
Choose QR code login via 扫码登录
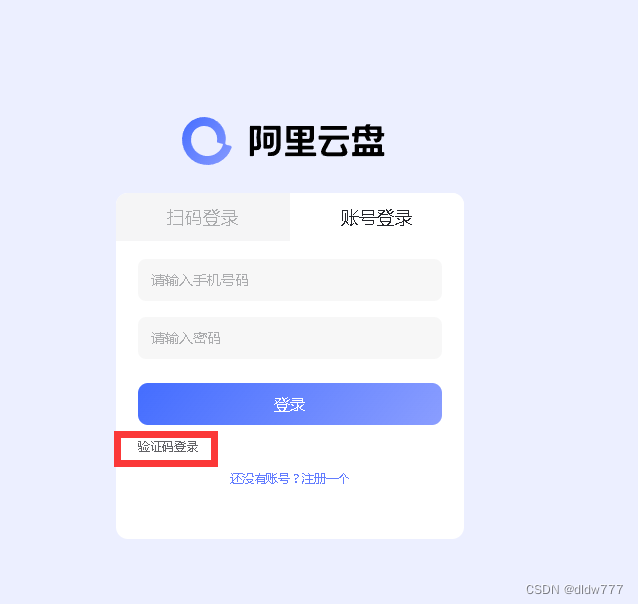click(x=203, y=217)
